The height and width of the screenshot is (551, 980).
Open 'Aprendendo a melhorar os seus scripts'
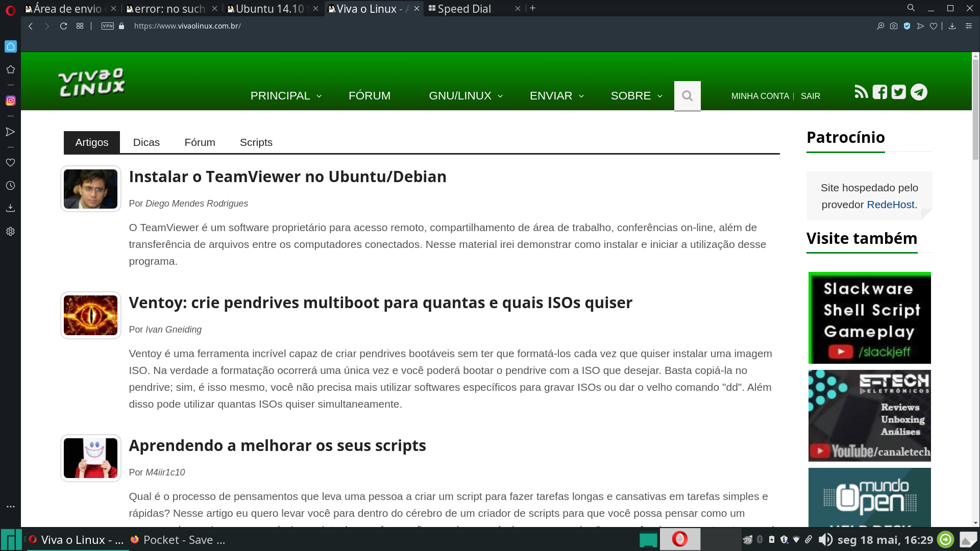point(277,445)
